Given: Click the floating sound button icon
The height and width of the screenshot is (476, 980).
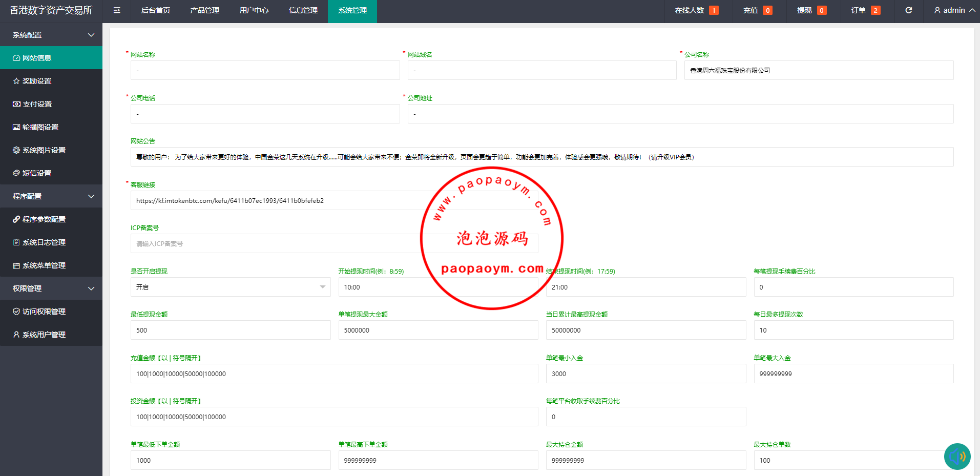Looking at the screenshot, I should tap(957, 456).
